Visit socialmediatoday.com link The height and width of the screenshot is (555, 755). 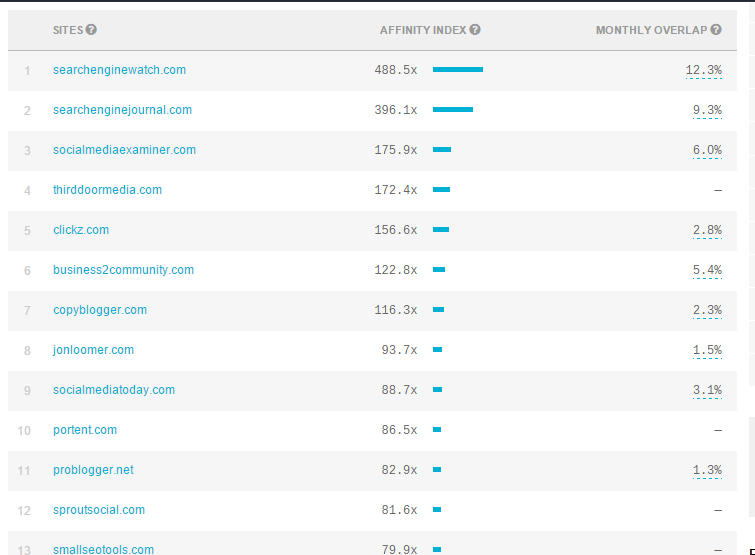coord(114,390)
